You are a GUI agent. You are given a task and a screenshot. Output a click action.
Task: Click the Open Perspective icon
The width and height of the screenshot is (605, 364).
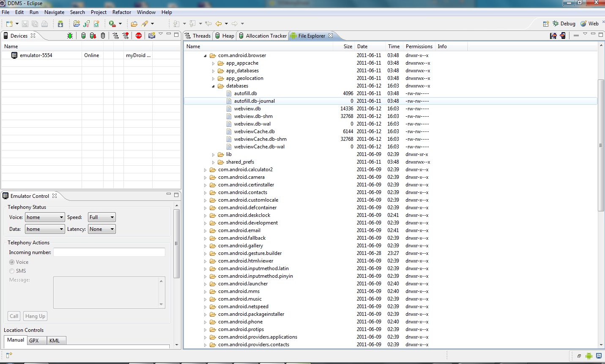[546, 24]
